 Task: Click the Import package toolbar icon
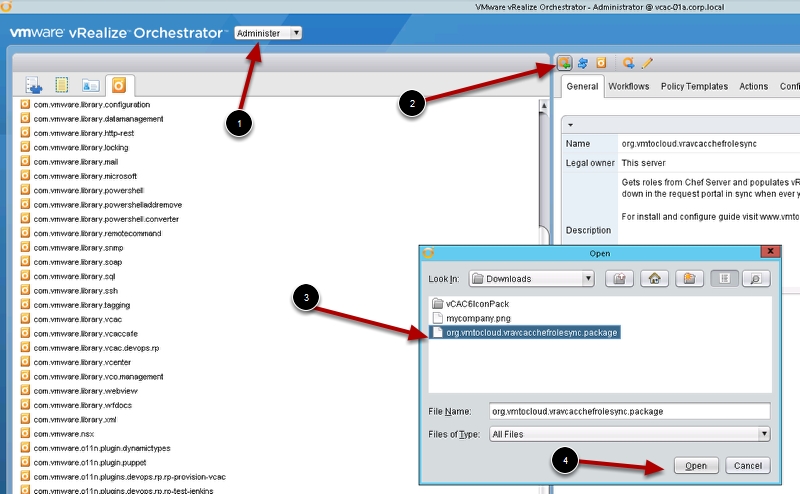(565, 63)
